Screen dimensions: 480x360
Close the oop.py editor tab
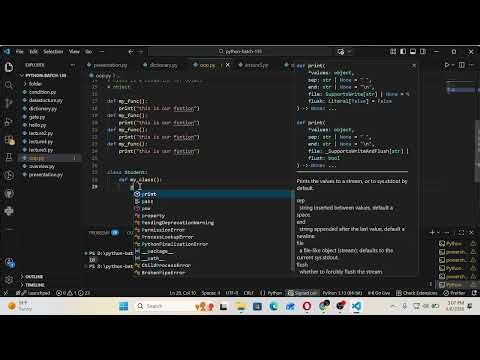tap(228, 65)
